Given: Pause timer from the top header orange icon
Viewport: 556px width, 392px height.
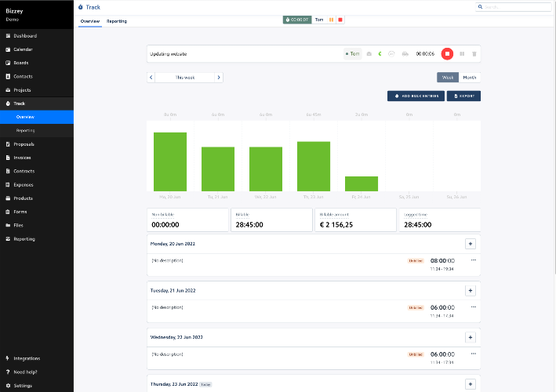Looking at the screenshot, I should tap(331, 20).
